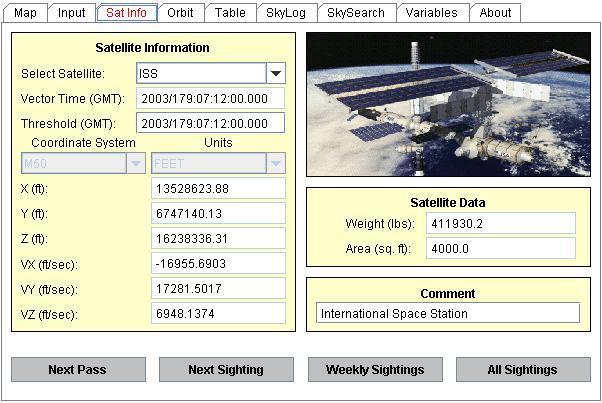Click the Comment field with International Space Station
Image resolution: width=602 pixels, height=403 pixels.
pos(448,313)
